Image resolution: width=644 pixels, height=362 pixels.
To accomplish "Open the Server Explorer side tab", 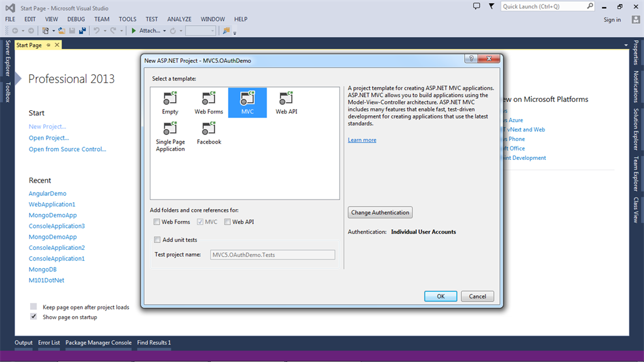I will (x=8, y=58).
